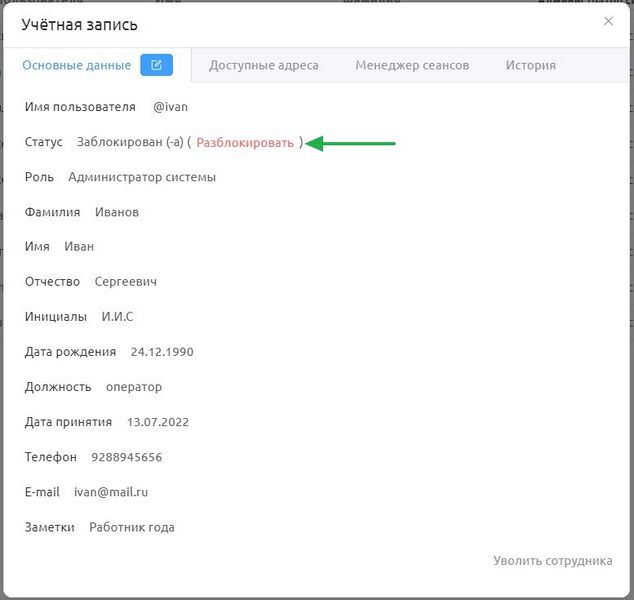Click the Отчество label
Image resolution: width=634 pixels, height=600 pixels.
pyautogui.click(x=52, y=282)
